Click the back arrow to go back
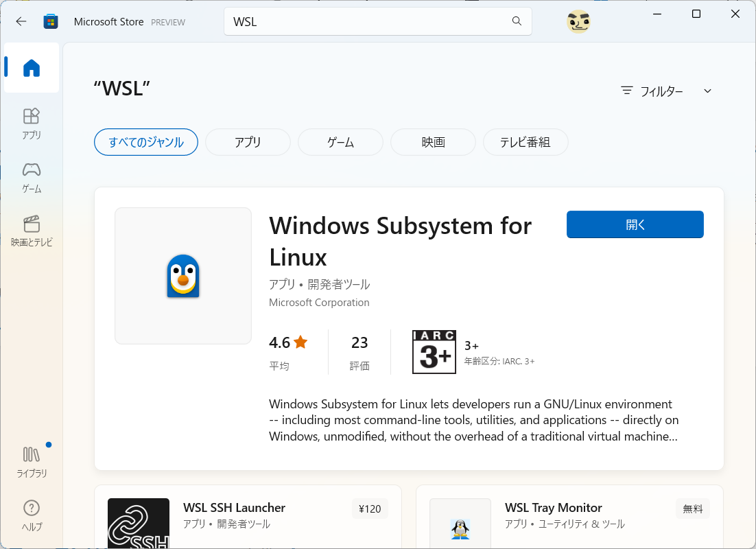 [x=21, y=21]
